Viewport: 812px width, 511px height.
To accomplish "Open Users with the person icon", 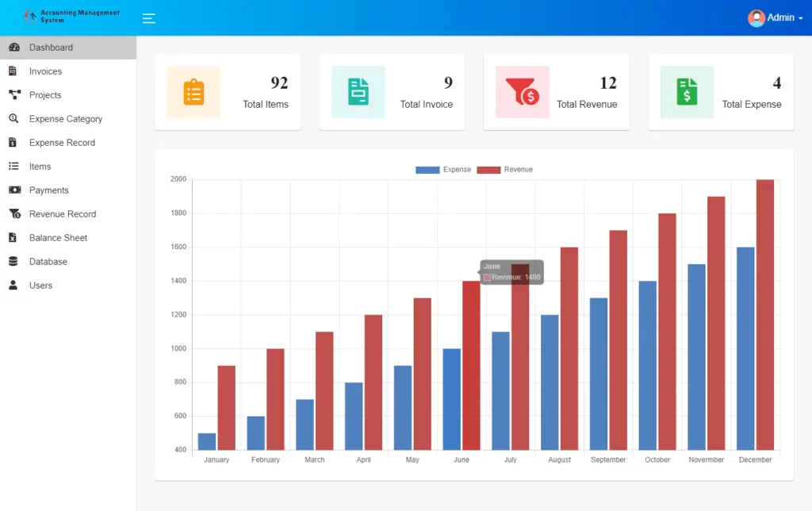I will (x=13, y=285).
